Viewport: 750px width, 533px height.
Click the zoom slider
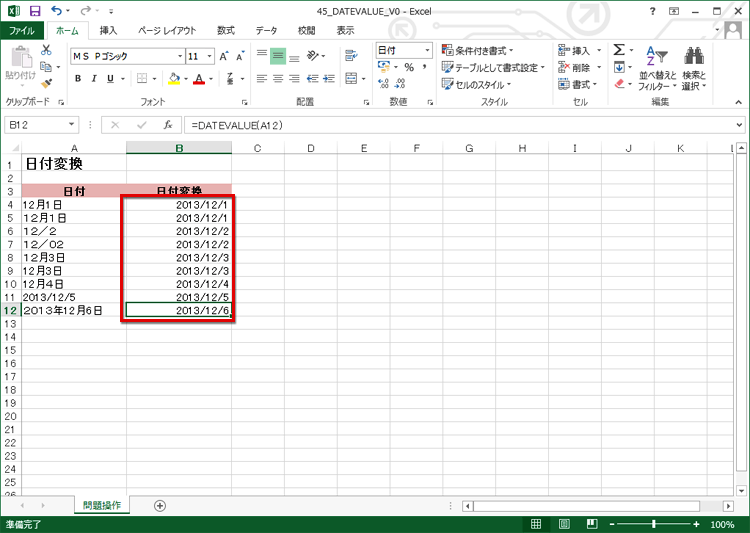click(653, 524)
